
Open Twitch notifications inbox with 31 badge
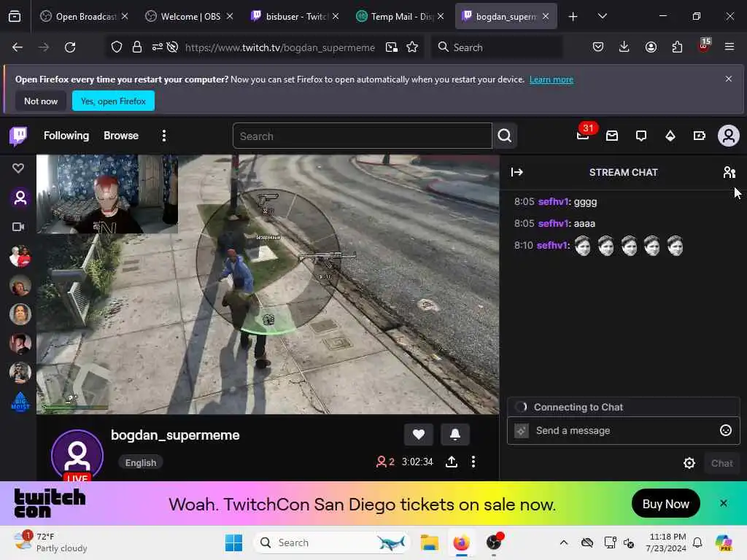pyautogui.click(x=583, y=136)
